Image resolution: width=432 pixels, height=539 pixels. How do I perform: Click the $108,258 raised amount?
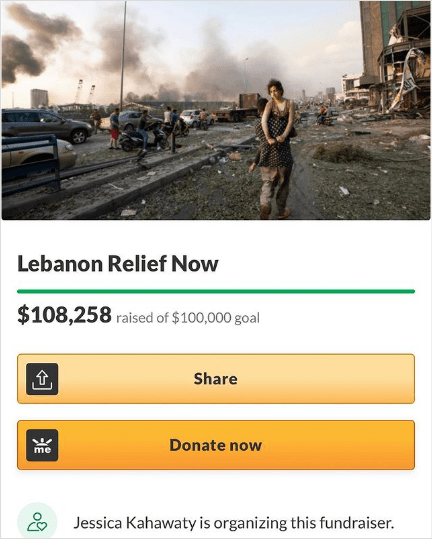64,315
